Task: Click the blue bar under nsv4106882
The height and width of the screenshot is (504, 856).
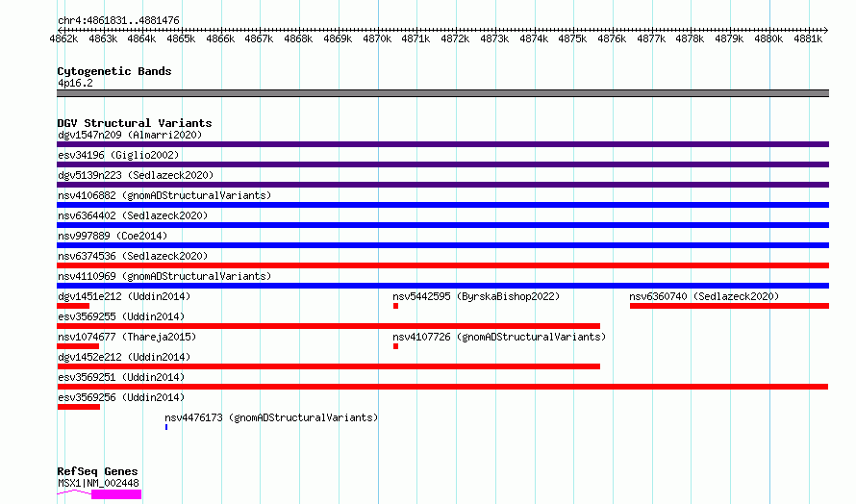Action: [442, 205]
